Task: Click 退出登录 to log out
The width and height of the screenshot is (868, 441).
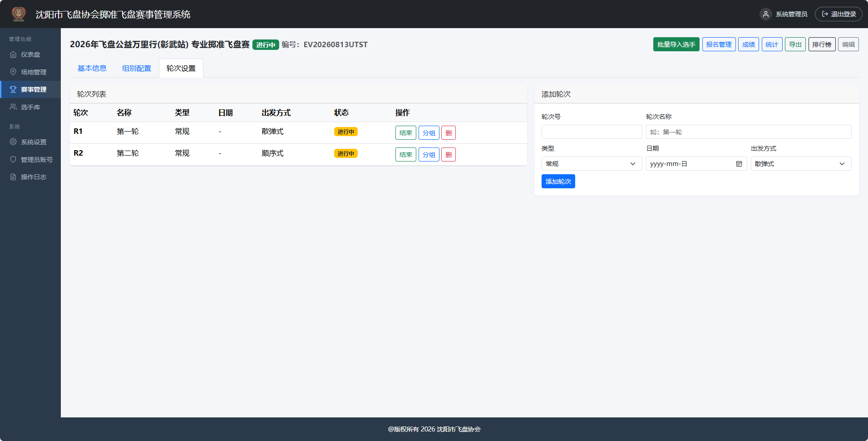Action: (x=838, y=14)
